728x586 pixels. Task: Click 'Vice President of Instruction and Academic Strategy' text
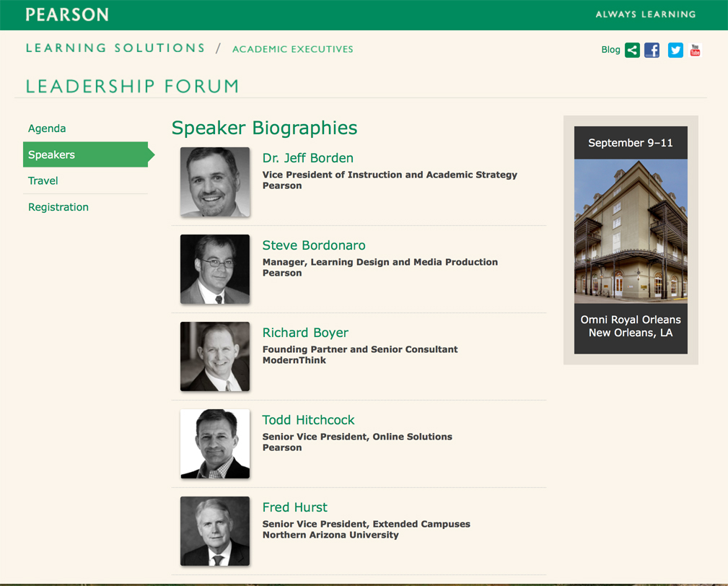pyautogui.click(x=390, y=175)
